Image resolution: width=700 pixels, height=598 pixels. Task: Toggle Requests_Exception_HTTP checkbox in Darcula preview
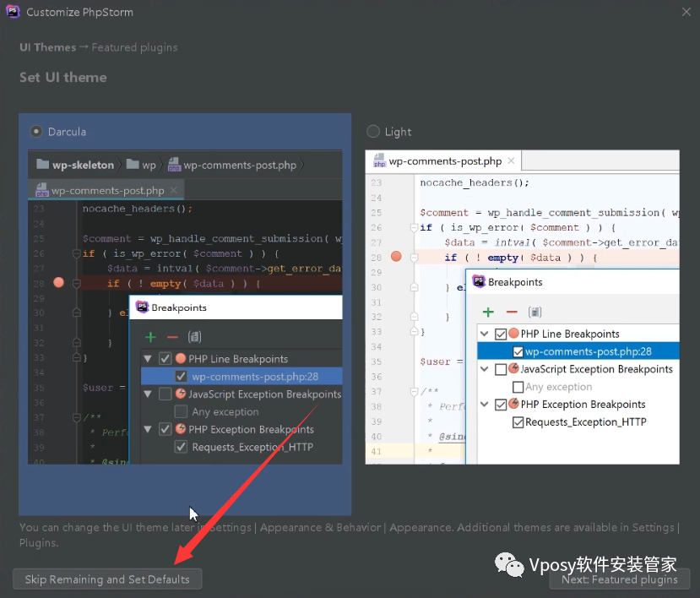coord(181,447)
